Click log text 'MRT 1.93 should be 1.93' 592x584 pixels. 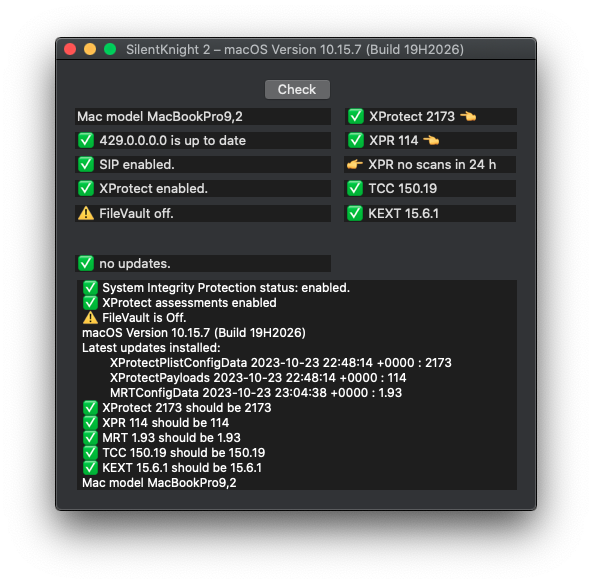[171, 438]
